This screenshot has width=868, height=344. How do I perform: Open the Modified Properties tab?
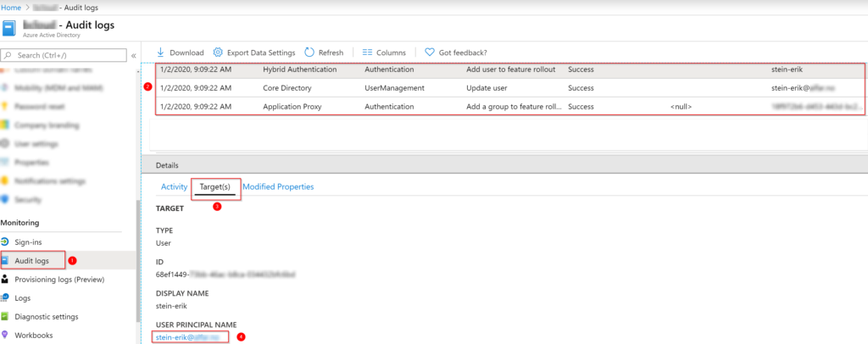[278, 186]
